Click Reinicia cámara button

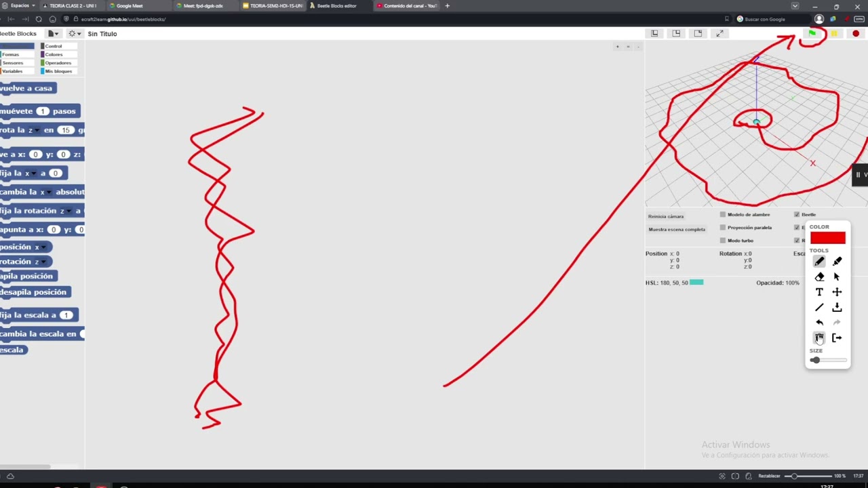[666, 216]
